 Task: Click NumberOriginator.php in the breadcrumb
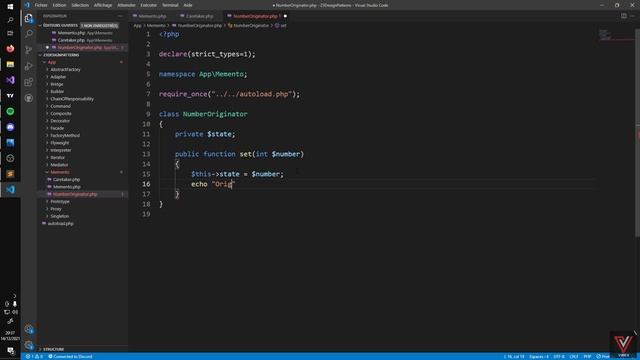coord(200,25)
